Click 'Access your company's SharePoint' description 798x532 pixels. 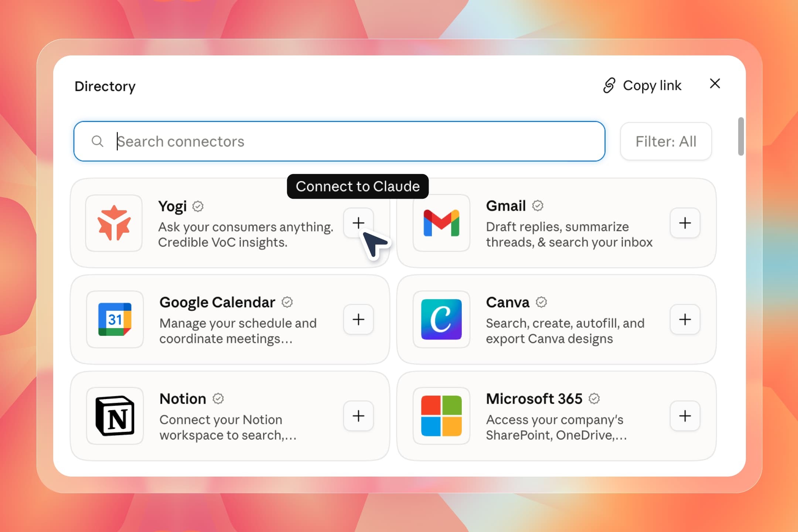556,427
